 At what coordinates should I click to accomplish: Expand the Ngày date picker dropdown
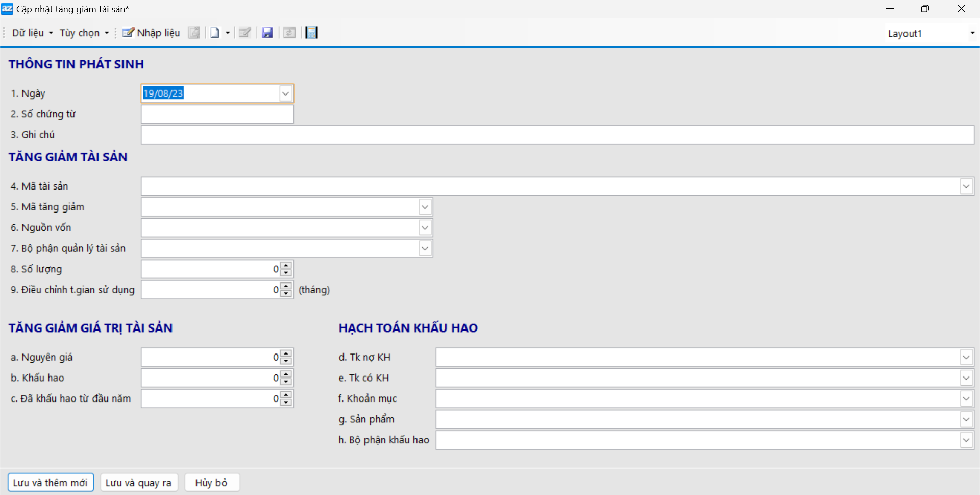286,93
